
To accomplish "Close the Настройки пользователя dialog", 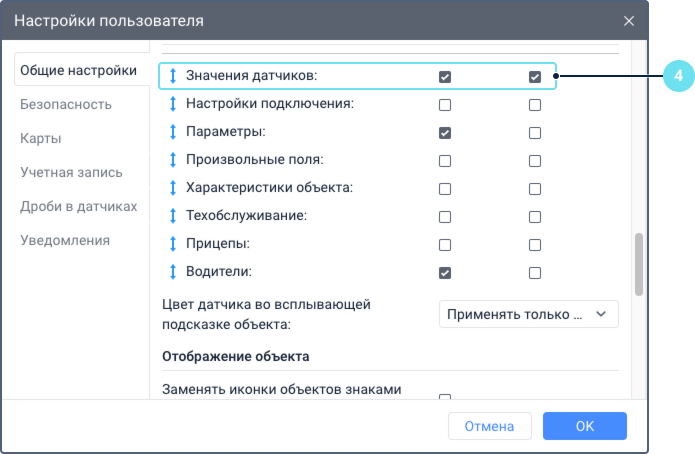I will pos(629,20).
